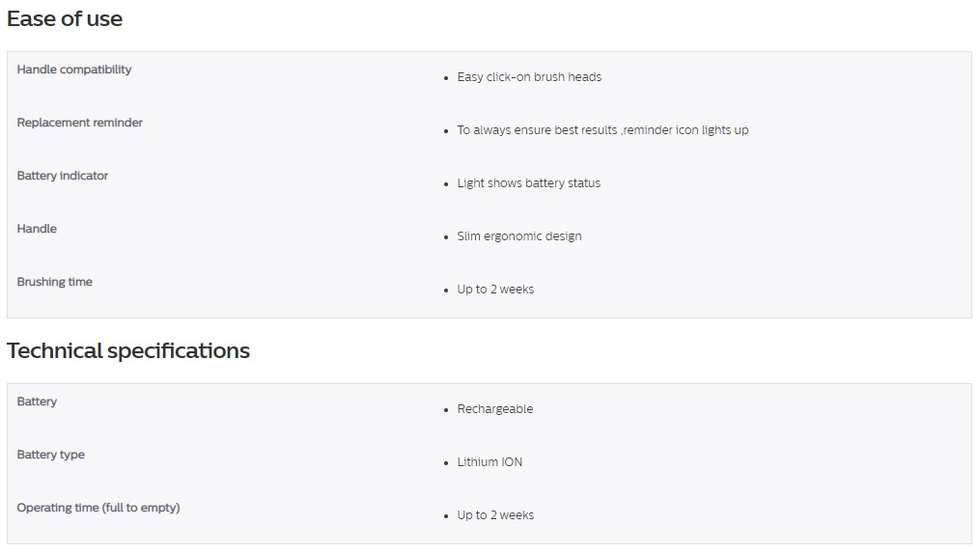Select the 'Brushing time' label
The image size is (980, 553).
[54, 282]
